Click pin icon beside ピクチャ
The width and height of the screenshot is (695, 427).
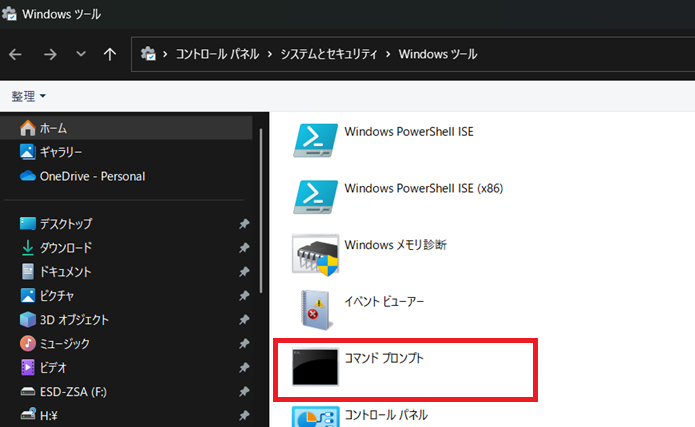[244, 296]
